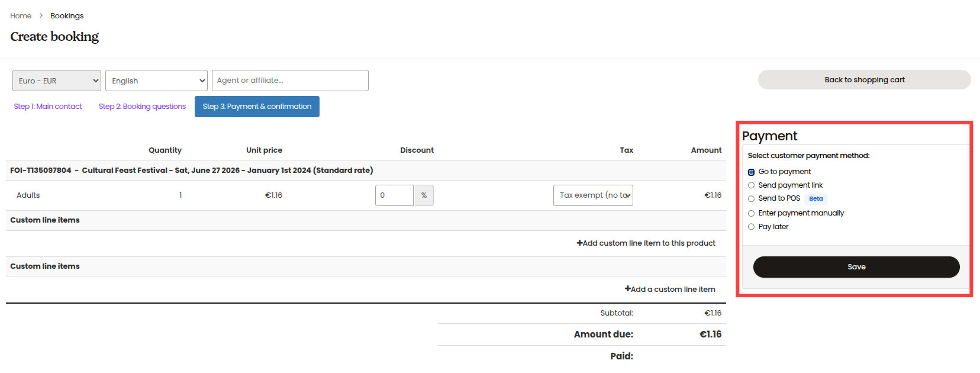Open the Tax exempt tax dropdown

[593, 195]
